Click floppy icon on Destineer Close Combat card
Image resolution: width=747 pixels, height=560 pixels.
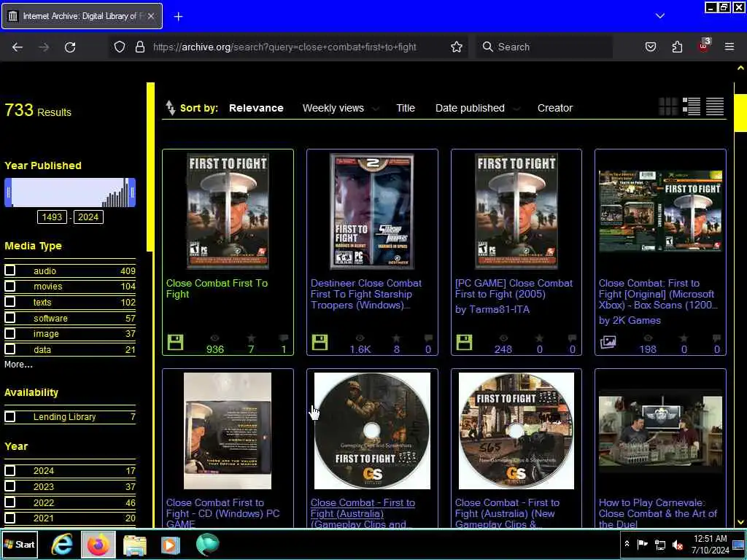(x=320, y=343)
